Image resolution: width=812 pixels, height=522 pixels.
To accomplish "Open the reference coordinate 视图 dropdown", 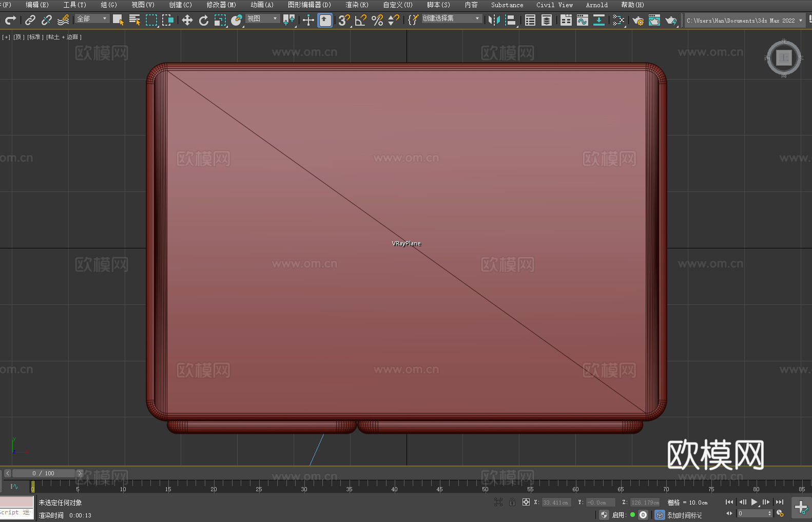I will 262,18.
